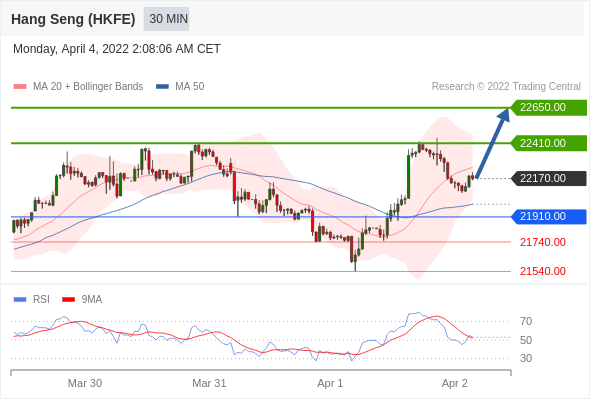Click the red 9MA legend marker
The height and width of the screenshot is (400, 590).
(68, 300)
